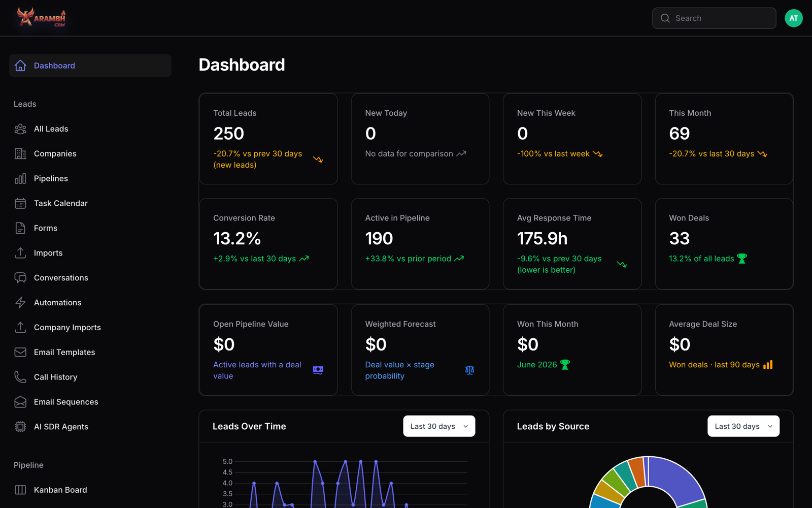Open Forms from the sidebar

(90, 229)
